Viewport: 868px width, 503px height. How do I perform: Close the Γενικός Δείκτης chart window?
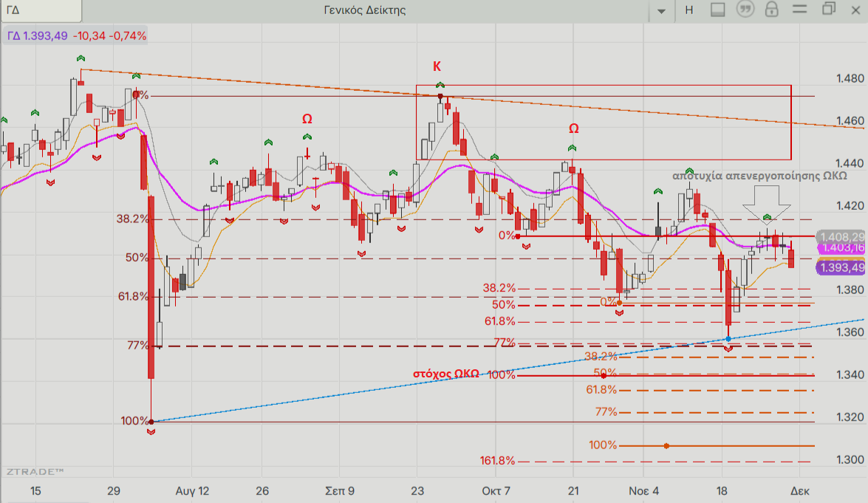point(855,10)
